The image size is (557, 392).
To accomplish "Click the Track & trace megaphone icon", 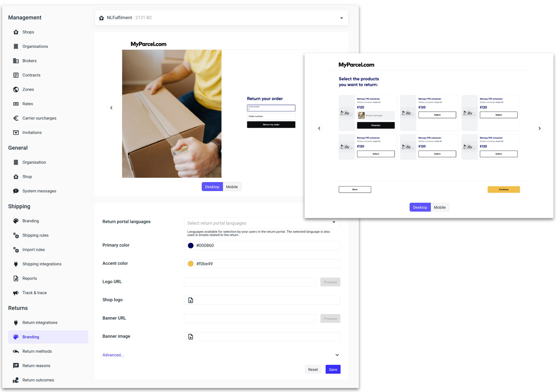I will coord(16,293).
